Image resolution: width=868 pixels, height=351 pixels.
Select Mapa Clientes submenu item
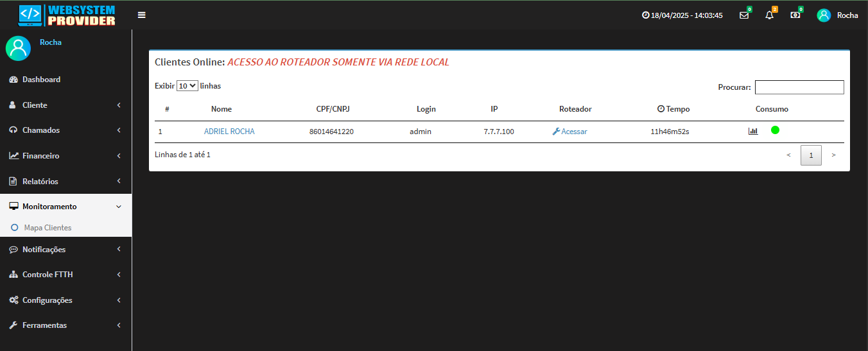(x=48, y=228)
